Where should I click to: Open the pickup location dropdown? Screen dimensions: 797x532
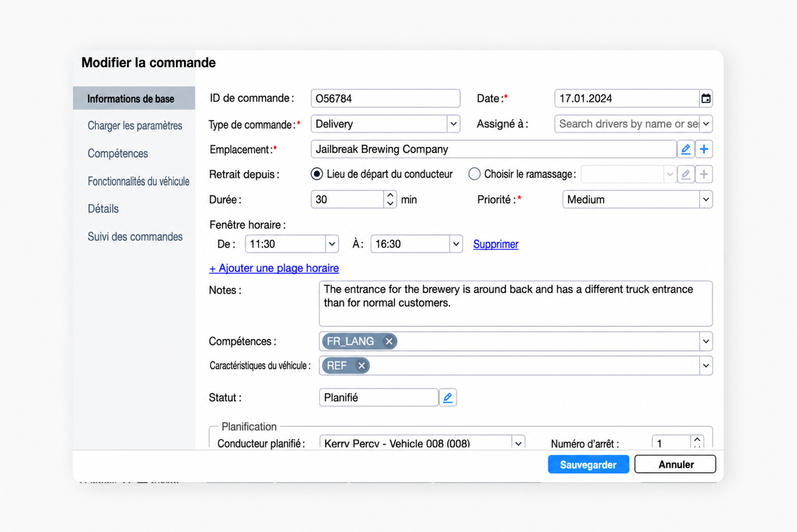coord(670,174)
